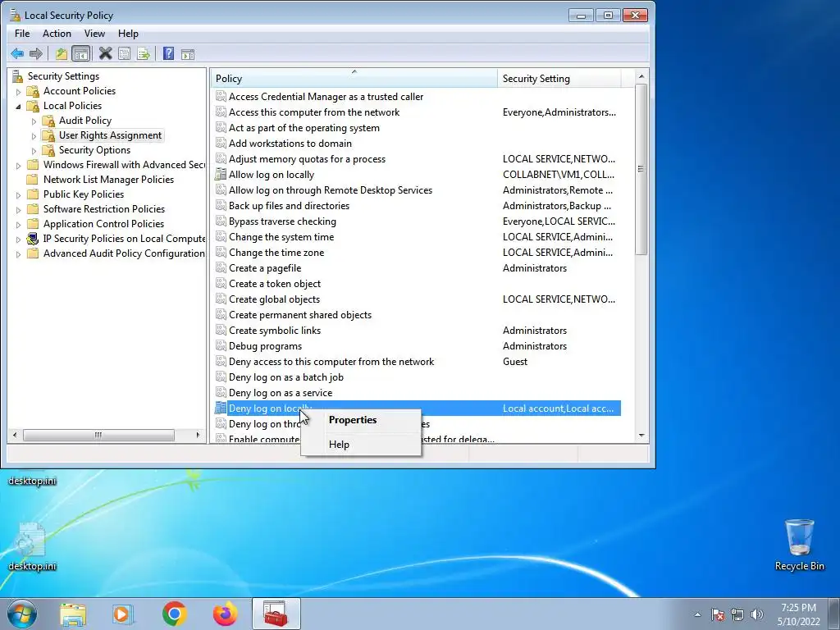Show hidden tray icons arrow
This screenshot has height=630, width=840.
click(697, 614)
